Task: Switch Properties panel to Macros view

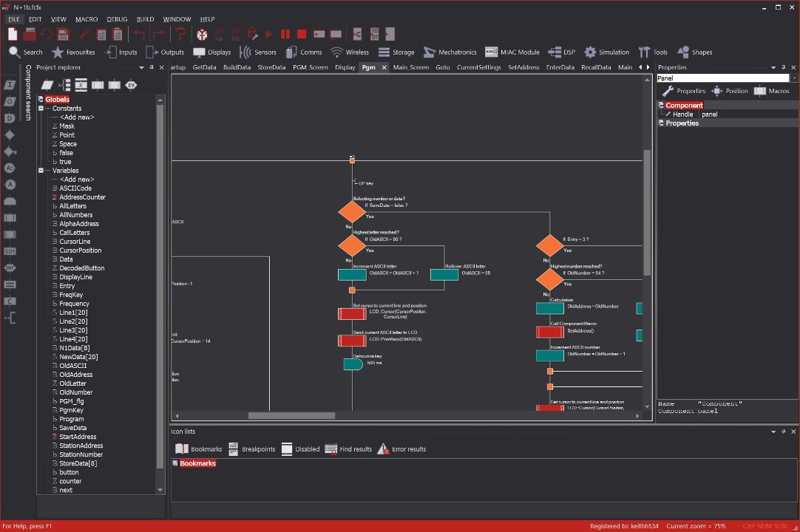Action: (x=771, y=91)
